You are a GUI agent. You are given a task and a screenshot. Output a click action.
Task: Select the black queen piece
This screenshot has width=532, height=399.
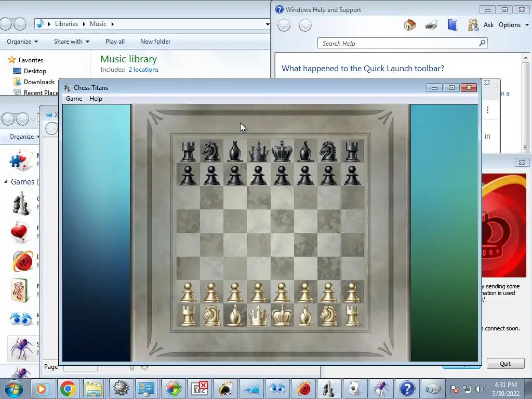[258, 151]
